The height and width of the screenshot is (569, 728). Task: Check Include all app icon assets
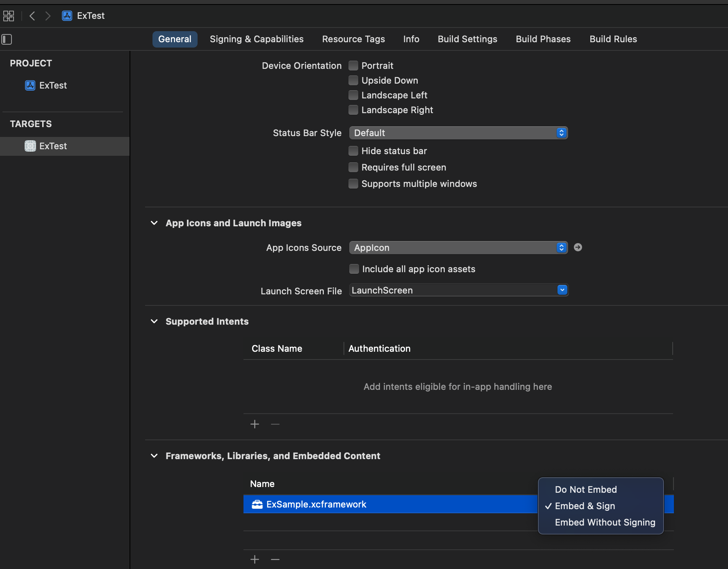coord(354,269)
